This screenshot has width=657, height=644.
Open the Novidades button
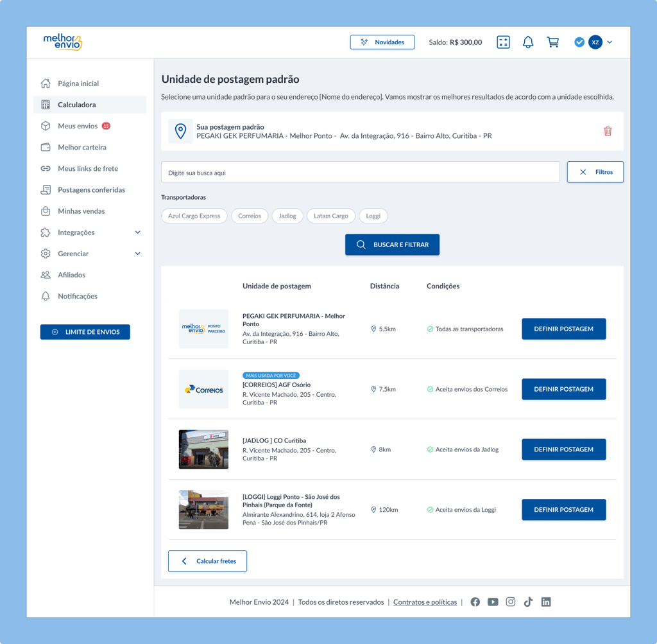tap(382, 42)
